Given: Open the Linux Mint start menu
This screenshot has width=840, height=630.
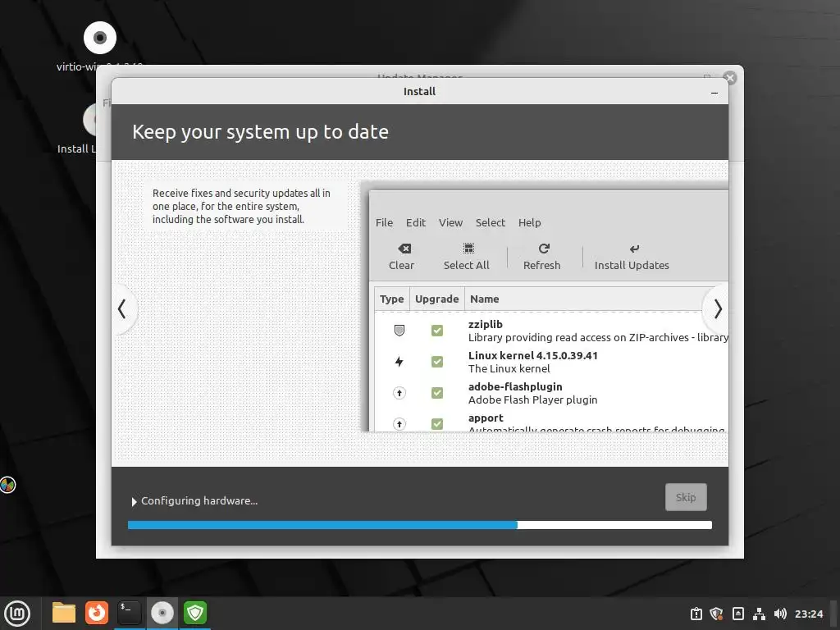Looking at the screenshot, I should point(17,614).
